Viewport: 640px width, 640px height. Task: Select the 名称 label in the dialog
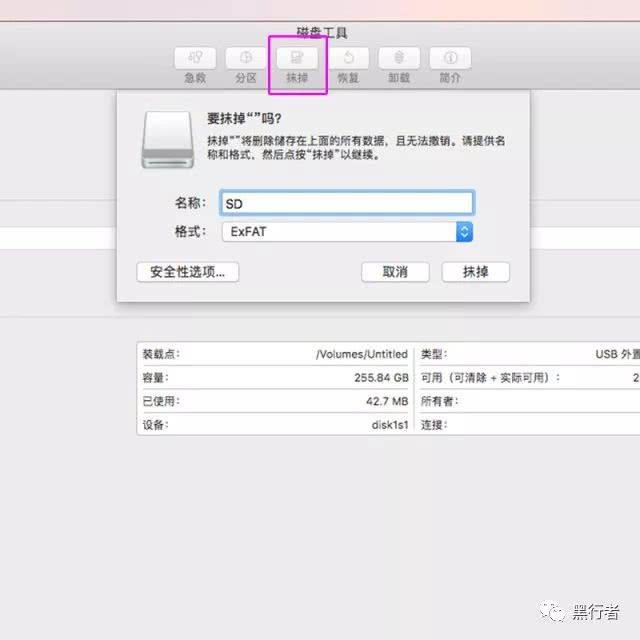pyautogui.click(x=191, y=202)
